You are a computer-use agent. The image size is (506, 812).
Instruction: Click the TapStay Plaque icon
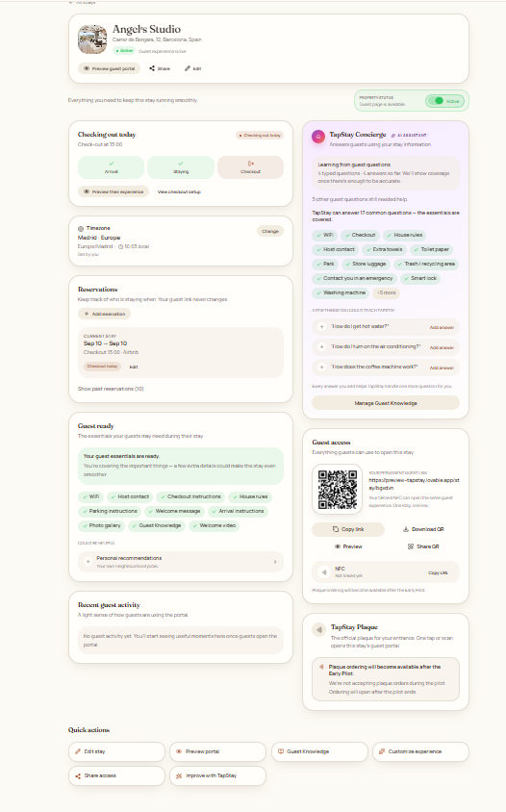(318, 630)
